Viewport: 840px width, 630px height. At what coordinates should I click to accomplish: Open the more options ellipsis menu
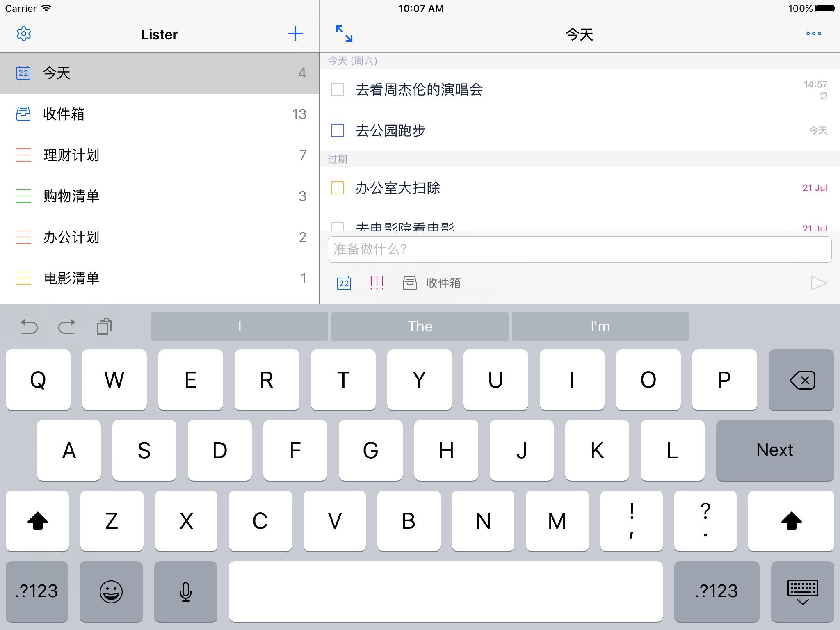coord(813,34)
